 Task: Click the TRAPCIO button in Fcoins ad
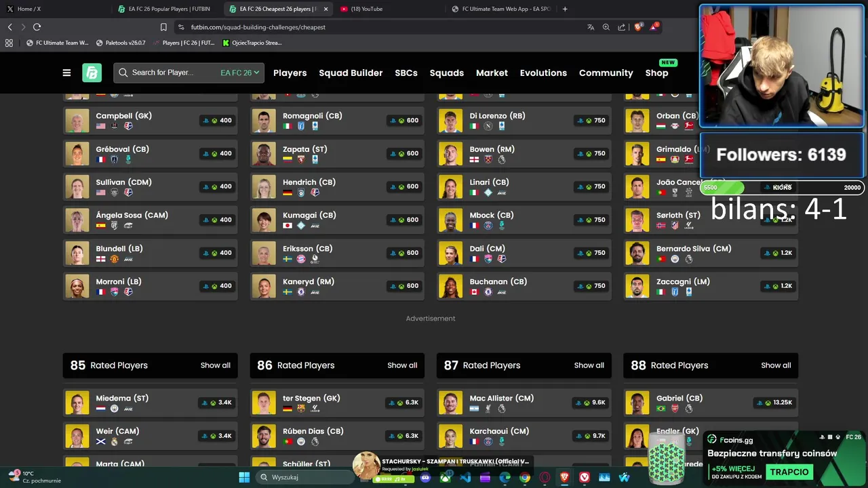point(789,472)
